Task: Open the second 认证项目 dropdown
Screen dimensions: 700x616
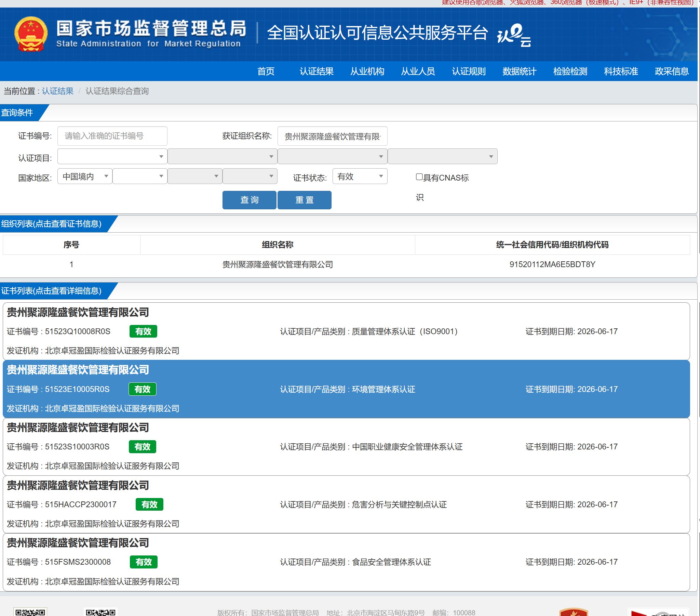Action: (222, 156)
